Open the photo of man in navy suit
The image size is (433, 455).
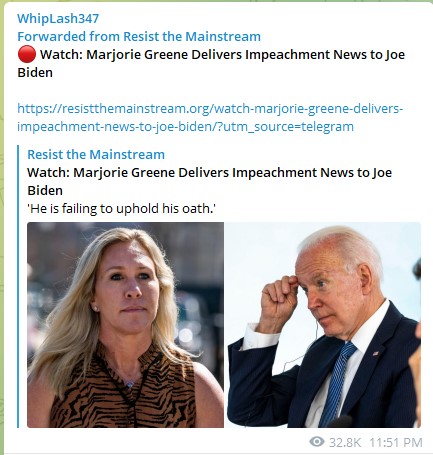coord(323,325)
